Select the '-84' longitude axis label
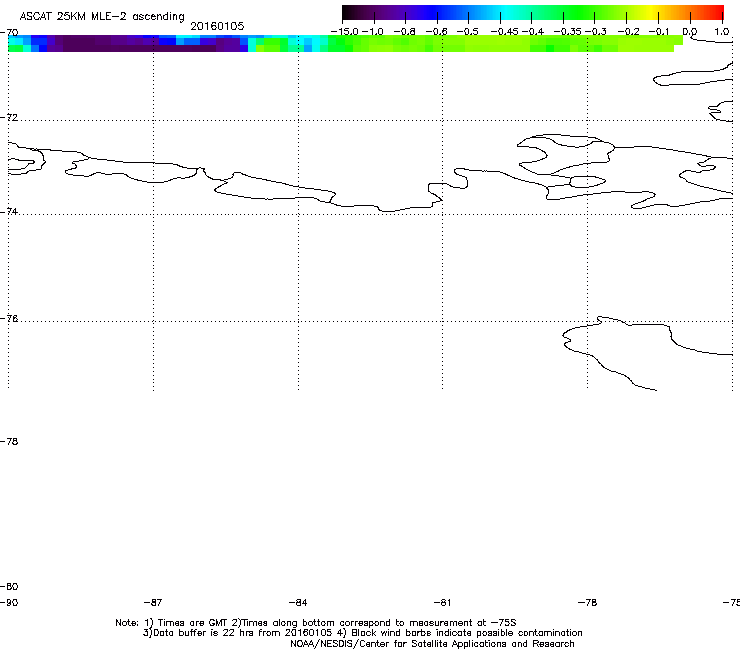This screenshot has width=740, height=650. tap(298, 602)
